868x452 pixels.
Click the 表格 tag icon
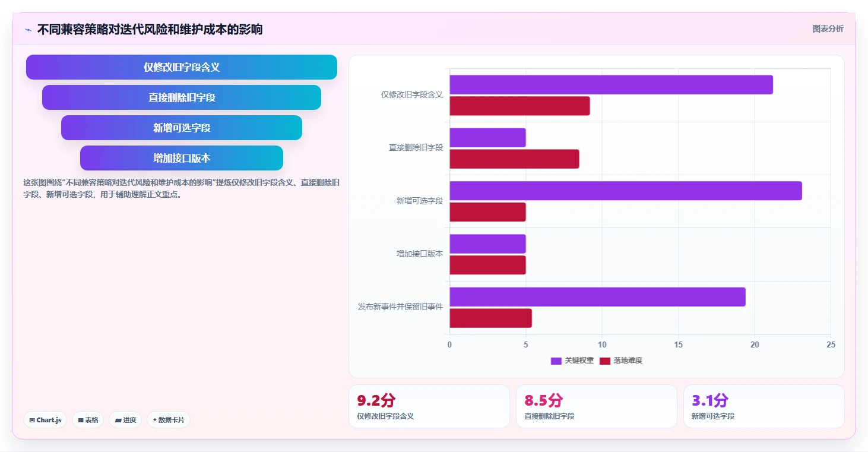[x=81, y=420]
